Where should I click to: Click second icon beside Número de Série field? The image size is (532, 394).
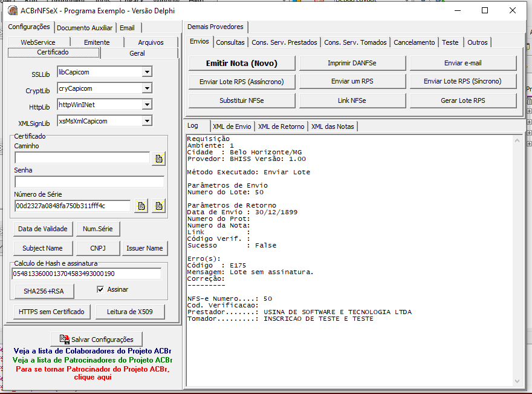[159, 206]
